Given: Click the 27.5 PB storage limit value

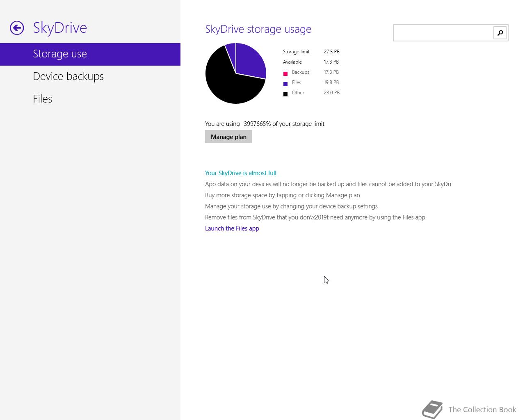Looking at the screenshot, I should pyautogui.click(x=331, y=52).
